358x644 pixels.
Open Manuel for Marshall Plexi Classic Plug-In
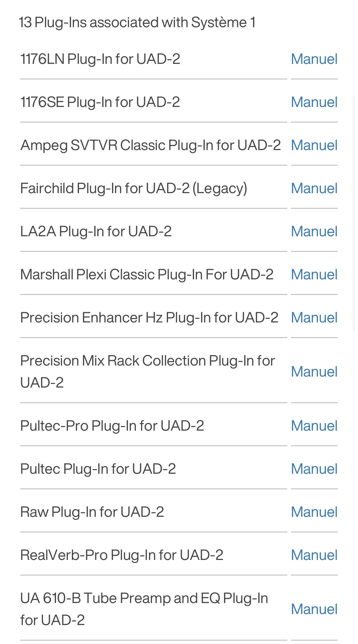pos(314,274)
